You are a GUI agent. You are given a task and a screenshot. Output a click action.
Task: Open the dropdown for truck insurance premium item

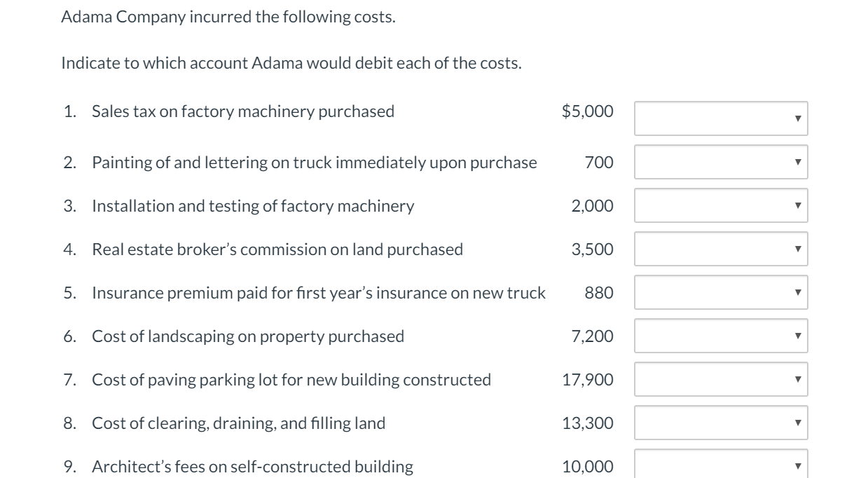[719, 292]
